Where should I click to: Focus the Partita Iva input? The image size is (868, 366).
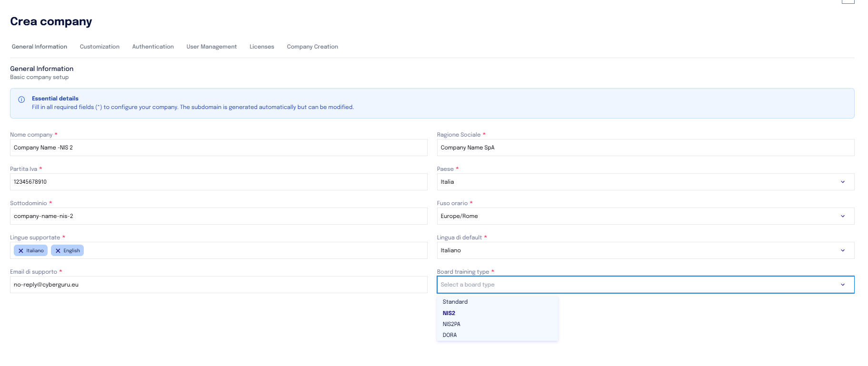point(219,182)
